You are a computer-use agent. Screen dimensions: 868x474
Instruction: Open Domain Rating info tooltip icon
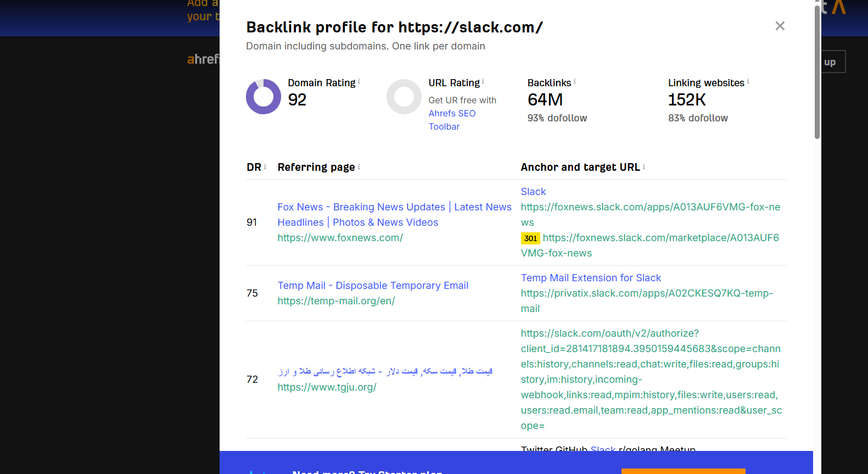click(359, 81)
